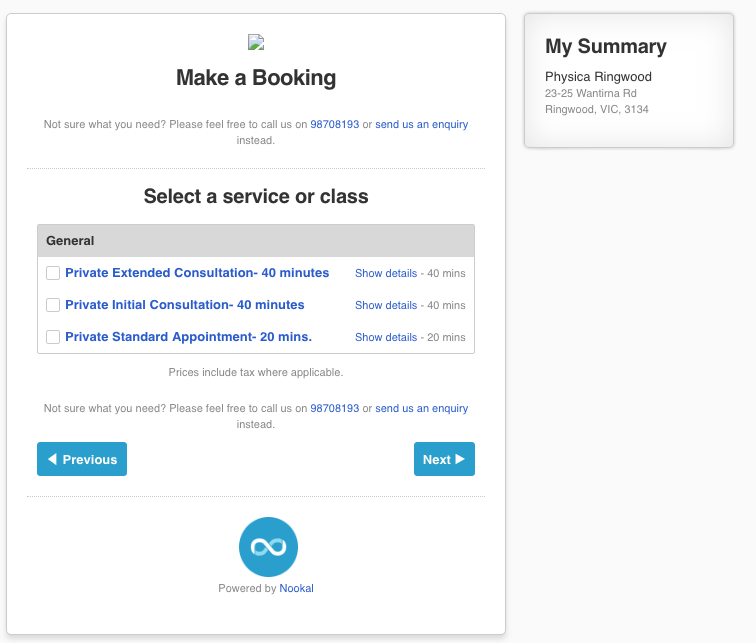Expand details of Private Initial Consultation
This screenshot has height=643, width=756.
[386, 305]
